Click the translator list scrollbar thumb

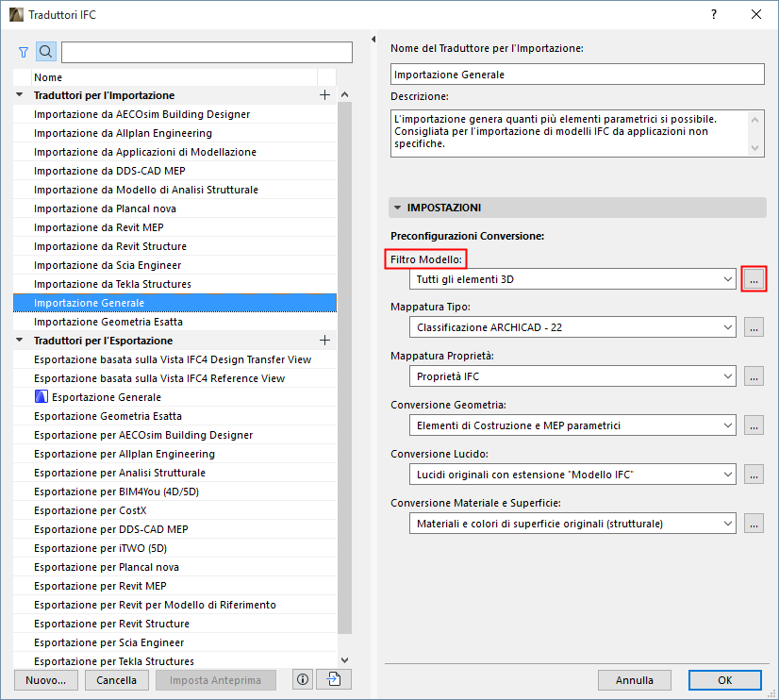click(344, 368)
